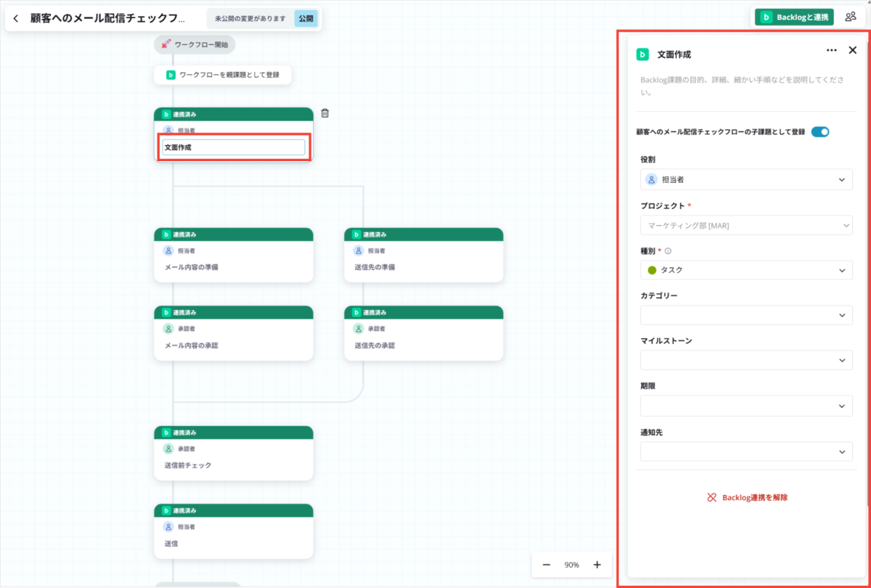Go back using the left arrow

[x=16, y=18]
